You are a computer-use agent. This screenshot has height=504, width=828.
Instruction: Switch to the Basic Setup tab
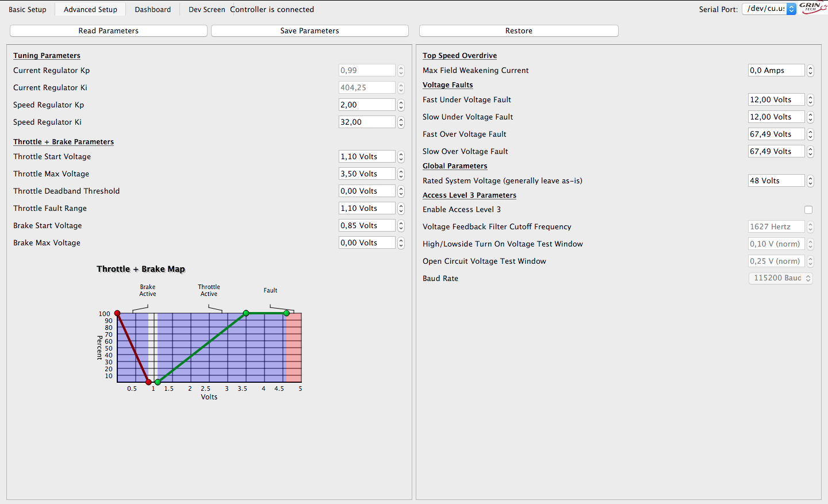[x=28, y=10]
